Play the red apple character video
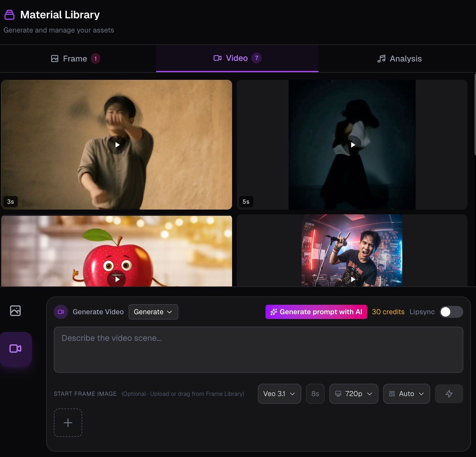Screen dimensions: 476x457 (117, 279)
